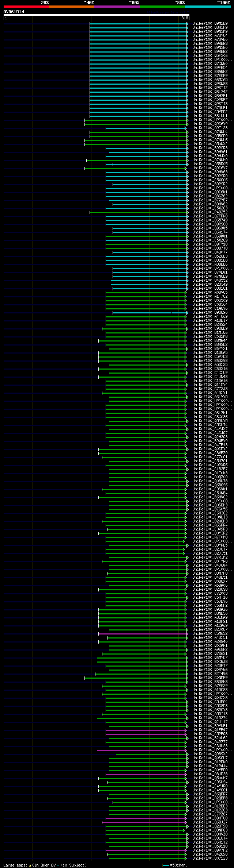Click the green ~80% identity legend segment
Image resolution: width=234 pixels, height=868 pixels.
(x=162, y=7)
